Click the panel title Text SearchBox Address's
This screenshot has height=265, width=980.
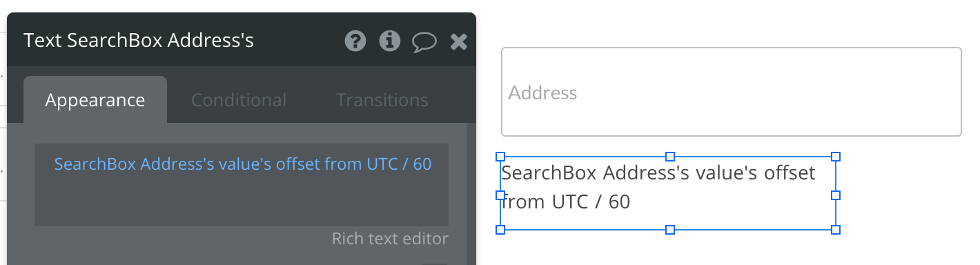coord(139,41)
